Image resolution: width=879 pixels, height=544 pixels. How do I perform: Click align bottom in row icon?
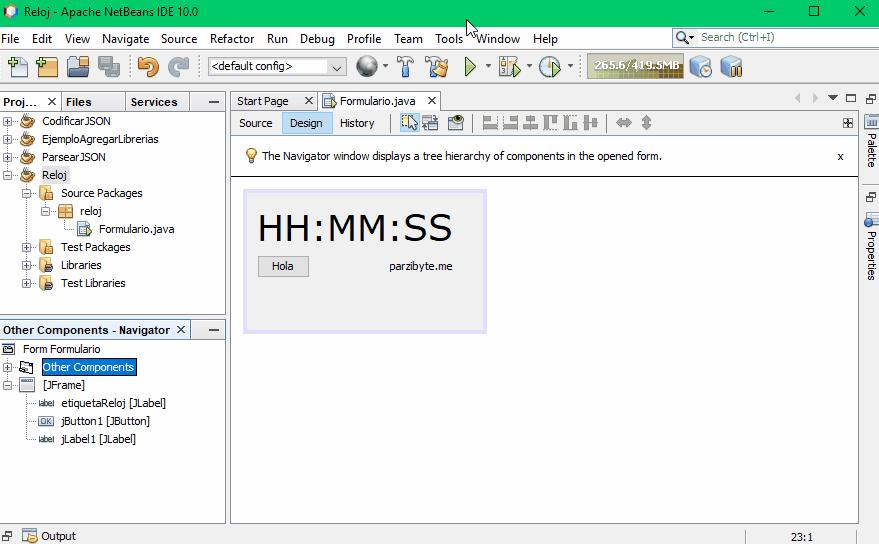pyautogui.click(x=570, y=122)
